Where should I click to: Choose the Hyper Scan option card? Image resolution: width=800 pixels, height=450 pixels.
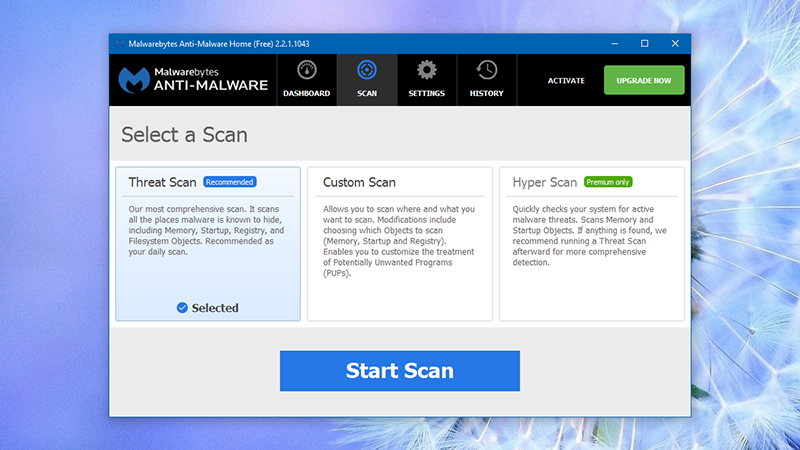tap(592, 244)
